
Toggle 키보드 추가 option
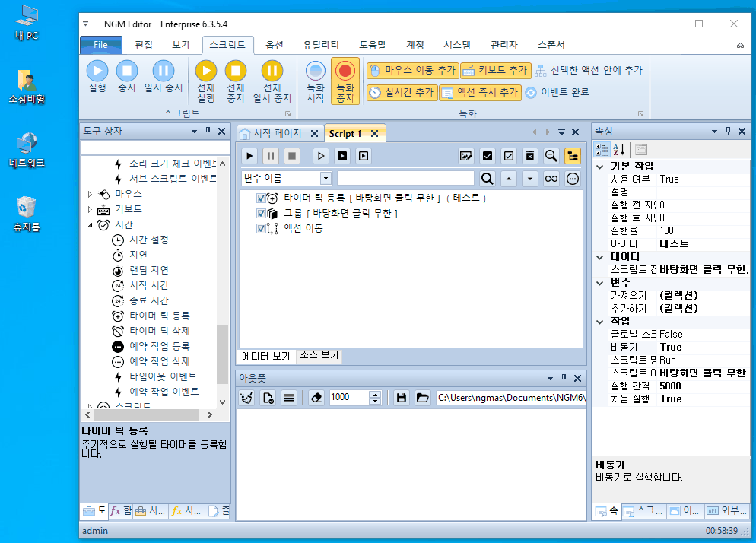(496, 71)
